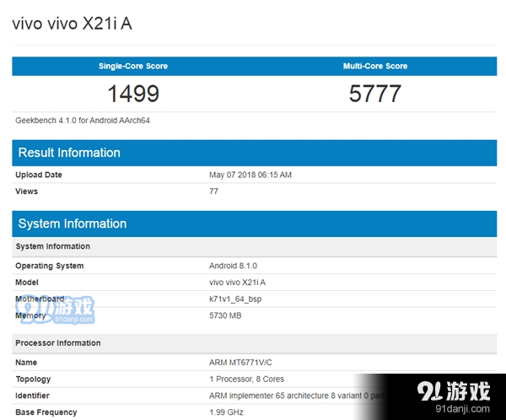Select the '1.99 GHz' frequency value
This screenshot has width=506, height=420.
click(x=226, y=412)
